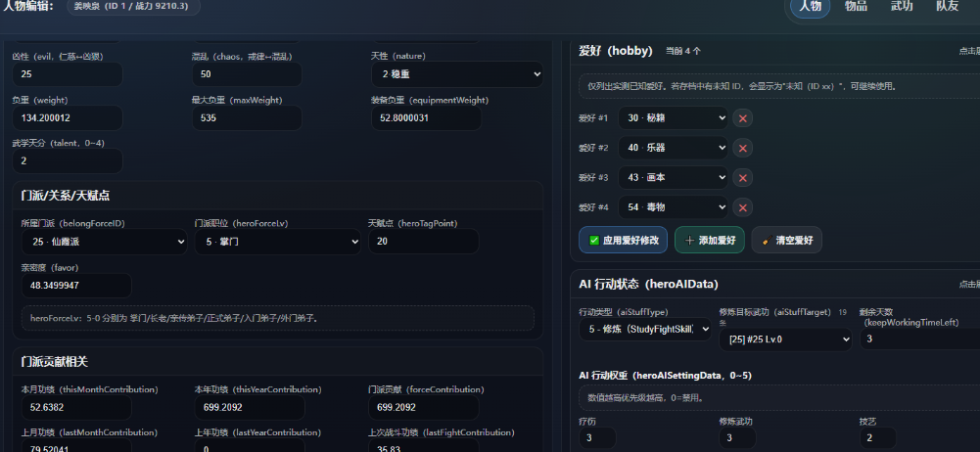Click the 剩余天数 keepWorkingTimeLeft field
The image size is (980, 452).
click(x=920, y=339)
